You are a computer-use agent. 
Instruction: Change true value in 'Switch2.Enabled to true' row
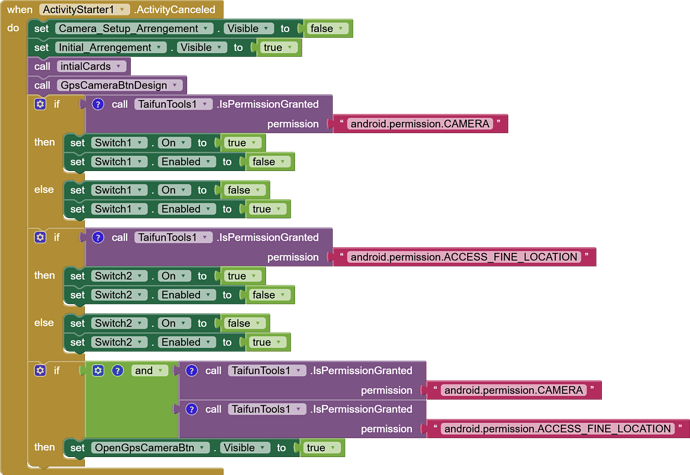[267, 342]
